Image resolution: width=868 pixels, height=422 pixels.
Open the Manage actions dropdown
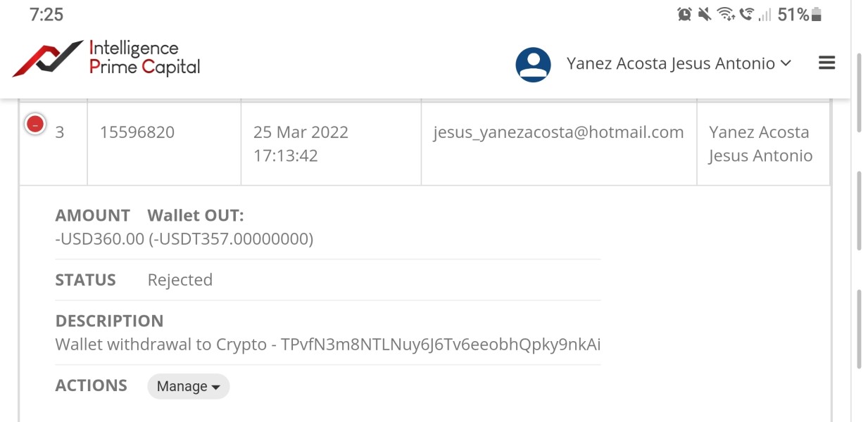click(x=188, y=386)
